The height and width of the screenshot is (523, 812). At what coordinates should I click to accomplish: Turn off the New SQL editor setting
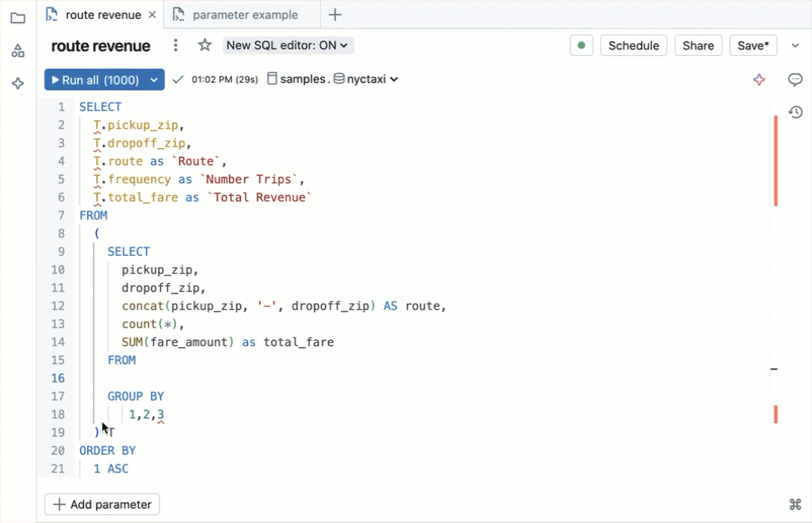tap(288, 45)
